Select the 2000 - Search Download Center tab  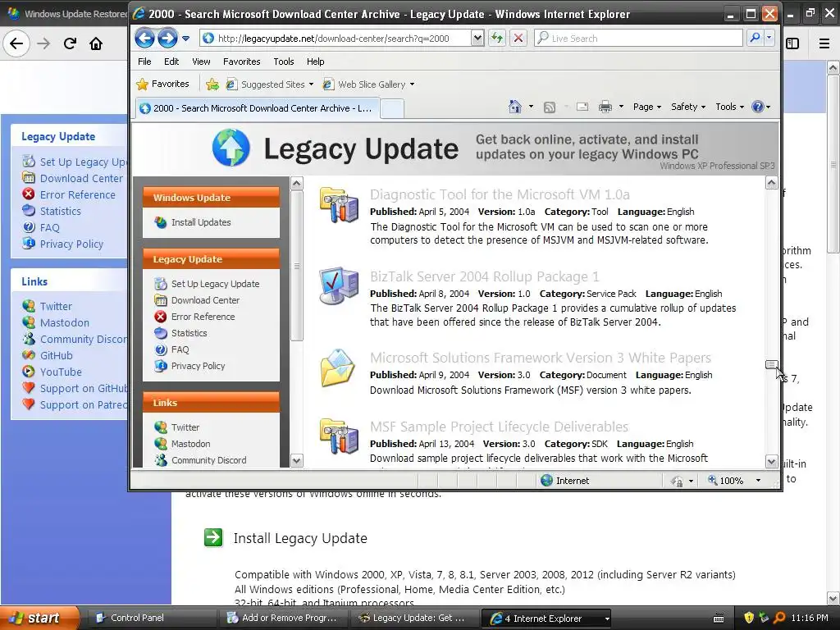257,108
